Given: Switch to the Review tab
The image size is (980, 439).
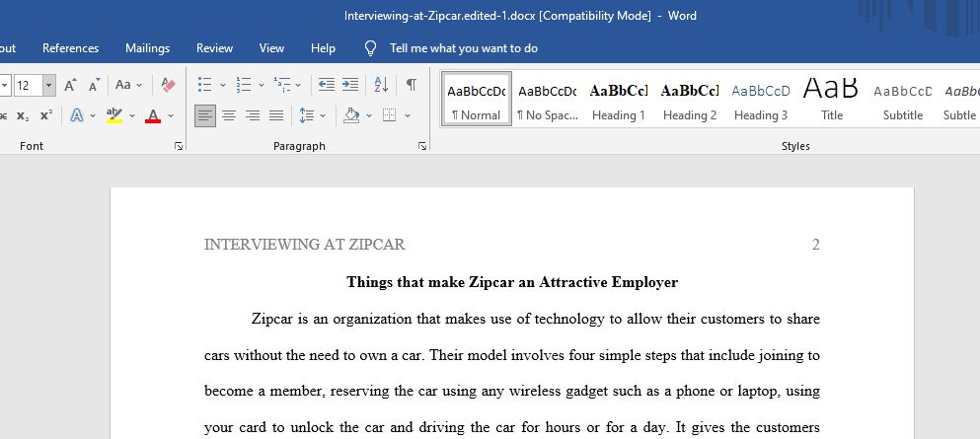Looking at the screenshot, I should [x=214, y=48].
